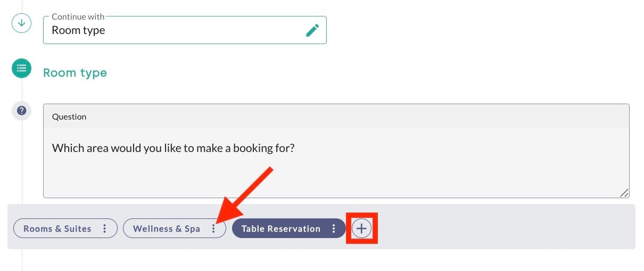Click empty space in the gray answer options bar
Viewport: 644px width, 271px height.
(506, 227)
